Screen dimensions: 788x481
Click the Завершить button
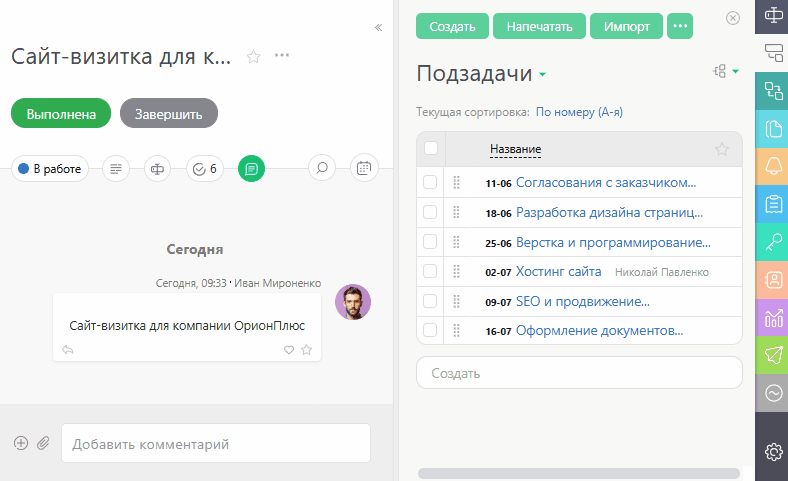[168, 113]
